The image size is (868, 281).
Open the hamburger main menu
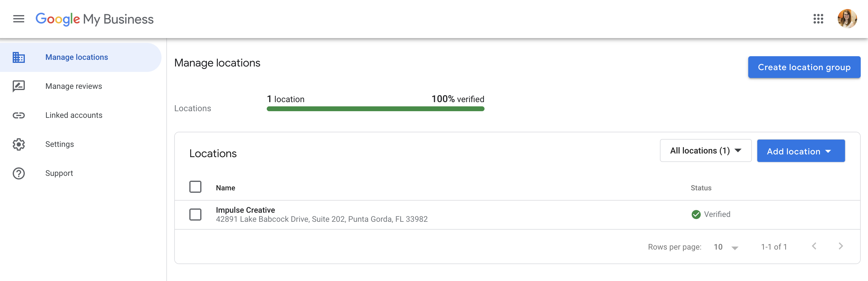[x=18, y=19]
